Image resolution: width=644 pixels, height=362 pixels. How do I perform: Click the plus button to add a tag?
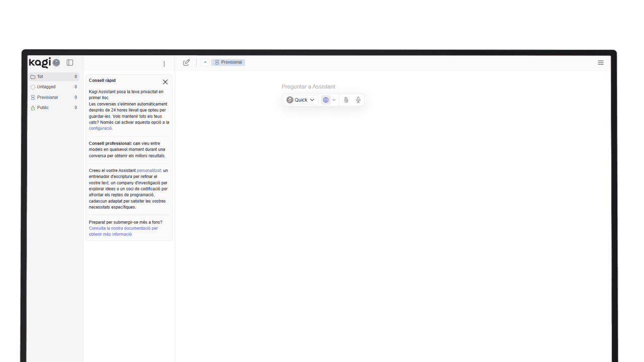[x=205, y=62]
